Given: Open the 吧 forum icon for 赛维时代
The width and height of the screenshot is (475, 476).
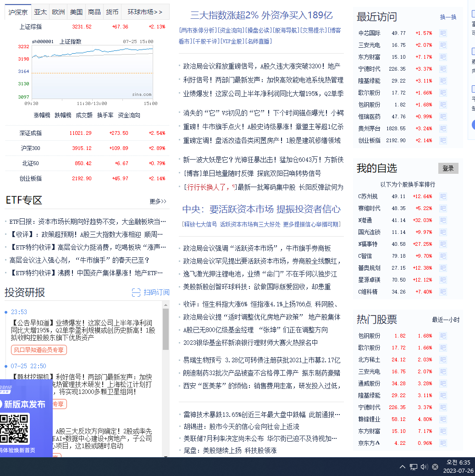Looking at the screenshot, I should click(443, 208).
